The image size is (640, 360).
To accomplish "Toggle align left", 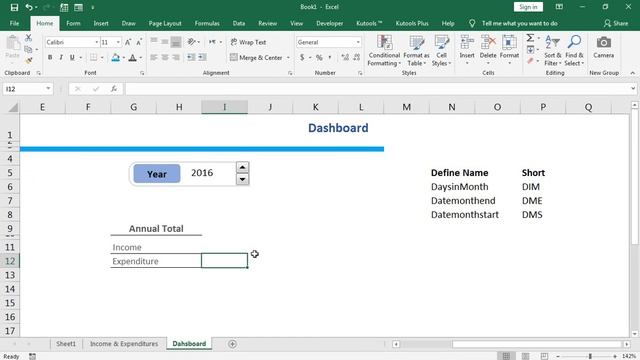I will (154, 58).
